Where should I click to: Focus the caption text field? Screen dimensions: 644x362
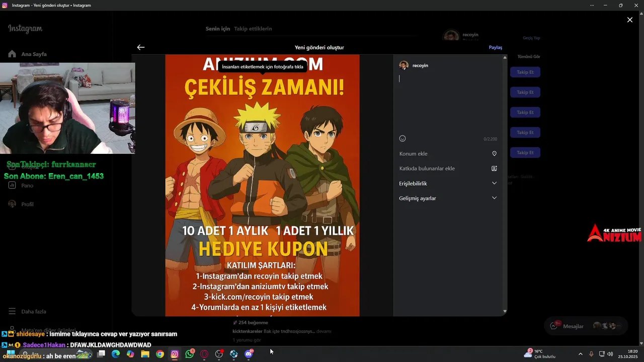(448, 103)
